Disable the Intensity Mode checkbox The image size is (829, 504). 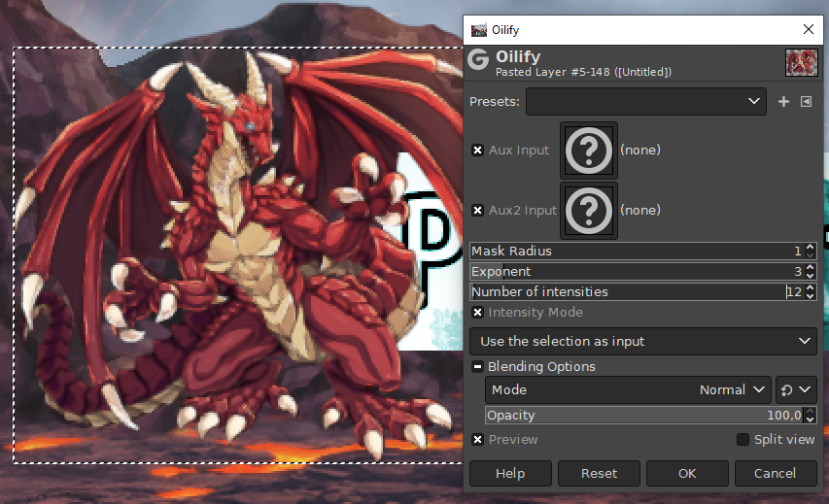[x=477, y=313]
